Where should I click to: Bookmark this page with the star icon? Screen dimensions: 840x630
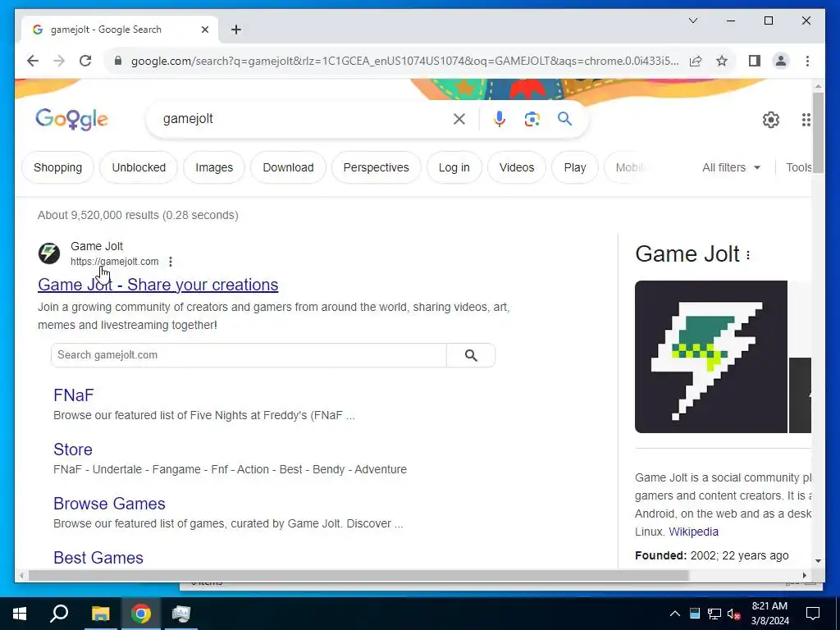tap(722, 61)
